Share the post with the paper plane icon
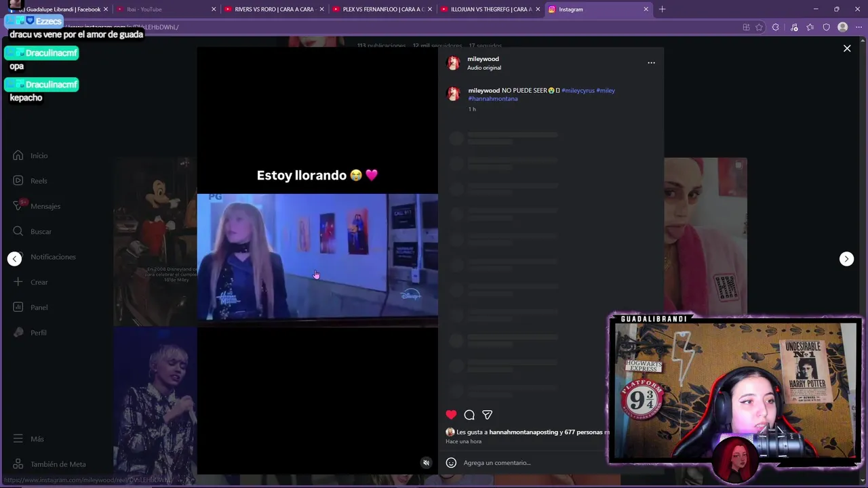 pos(487,415)
